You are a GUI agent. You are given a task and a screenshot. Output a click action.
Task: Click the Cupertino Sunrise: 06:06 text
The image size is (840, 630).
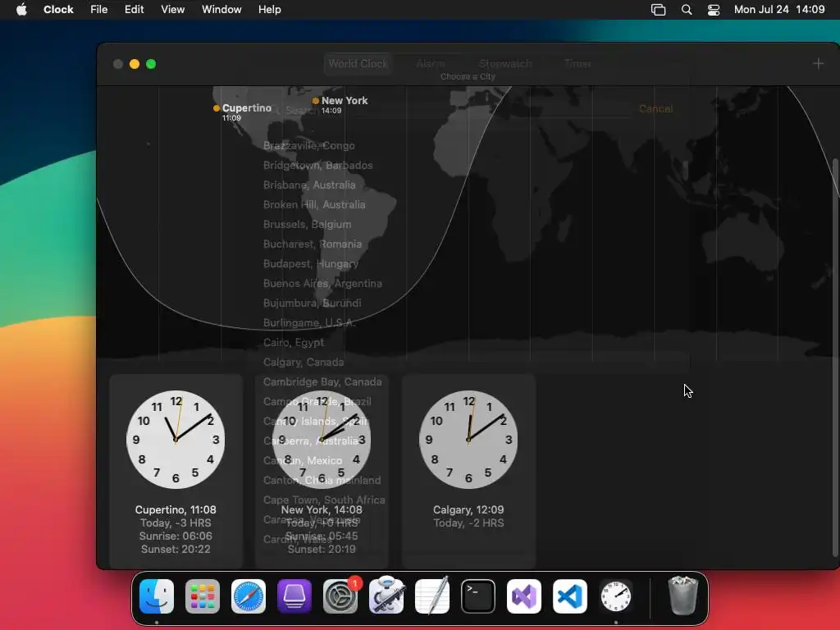176,536
